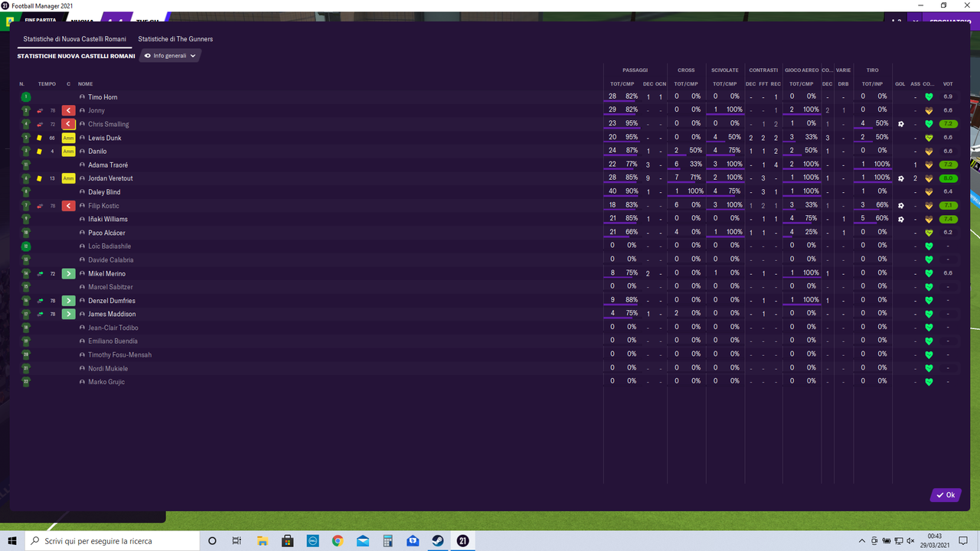Image resolution: width=980 pixels, height=551 pixels.
Task: Click Jordan Veretout's yellow Amm badge
Action: [68, 178]
